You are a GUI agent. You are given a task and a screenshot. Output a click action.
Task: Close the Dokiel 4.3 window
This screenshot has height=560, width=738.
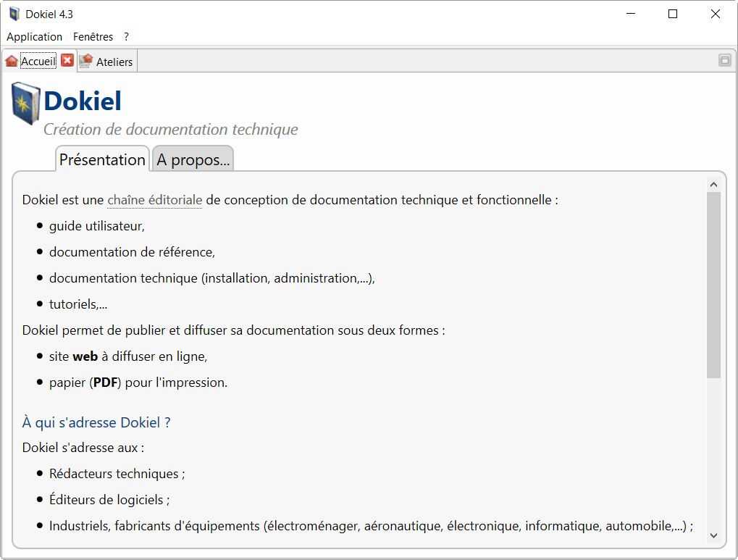716,14
